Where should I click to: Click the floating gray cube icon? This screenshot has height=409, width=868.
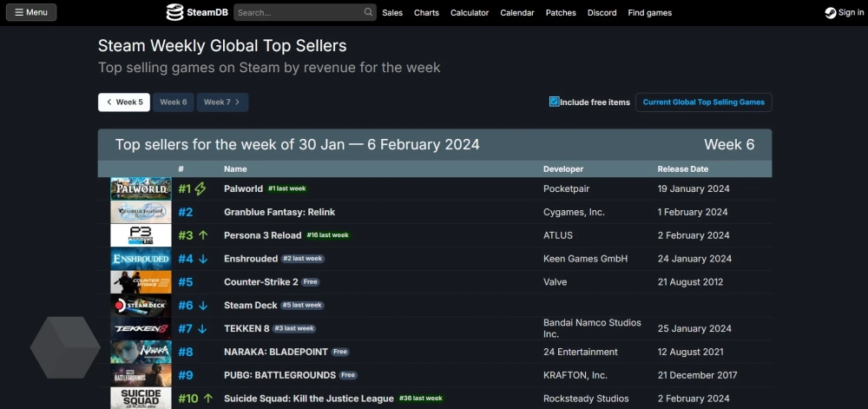[65, 347]
